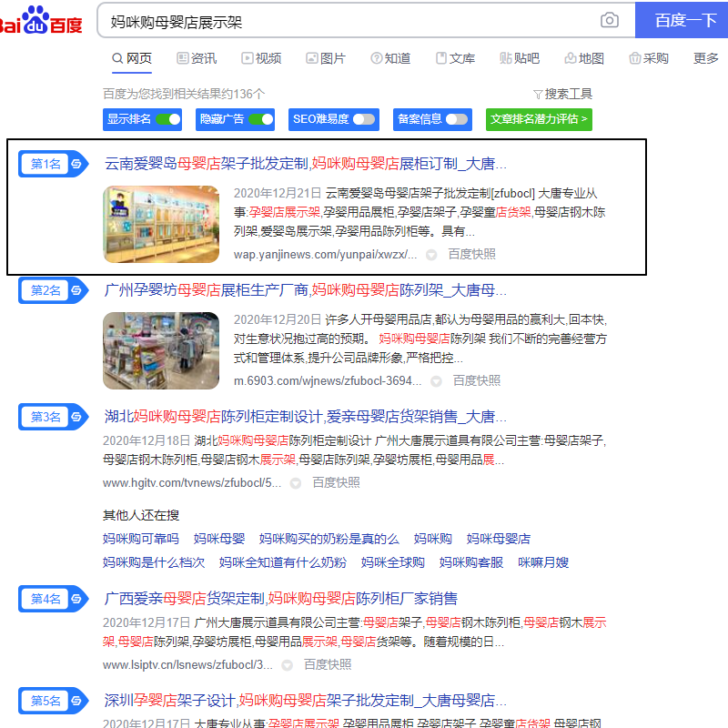Open result titled 湖北妈咪购母婴店陈列柜定制设计
The width and height of the screenshot is (728, 728).
point(305,417)
